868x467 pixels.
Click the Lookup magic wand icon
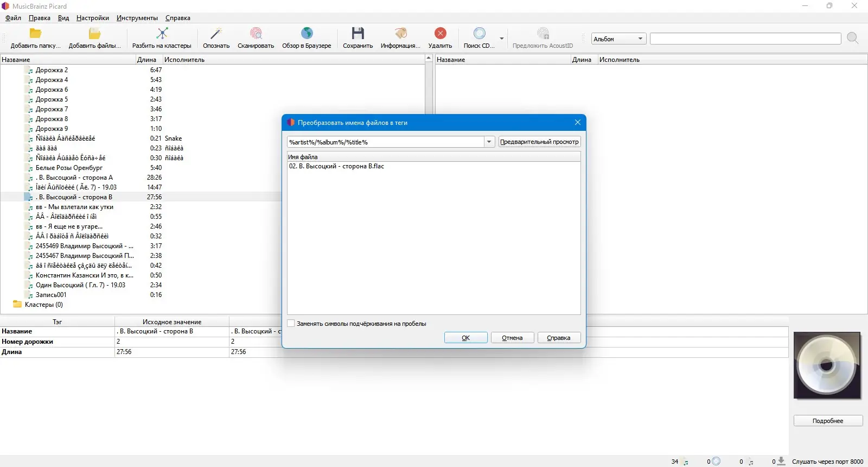pyautogui.click(x=216, y=34)
